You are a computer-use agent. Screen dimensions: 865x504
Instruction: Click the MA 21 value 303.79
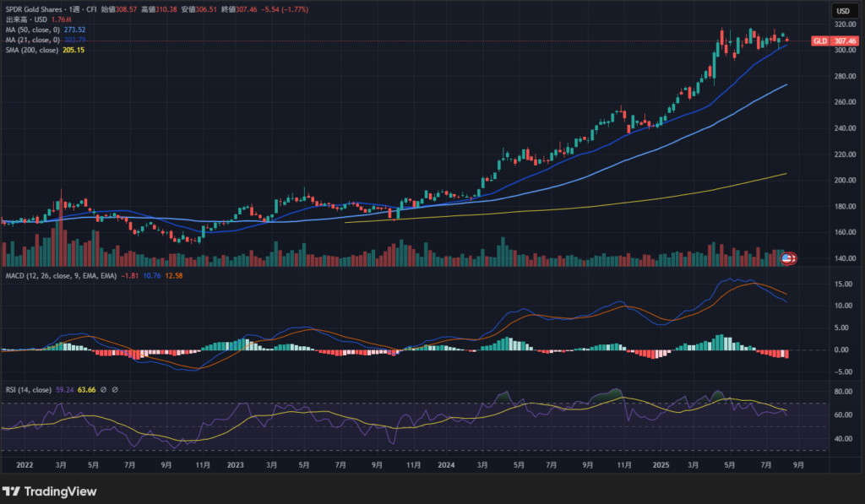tap(74, 40)
